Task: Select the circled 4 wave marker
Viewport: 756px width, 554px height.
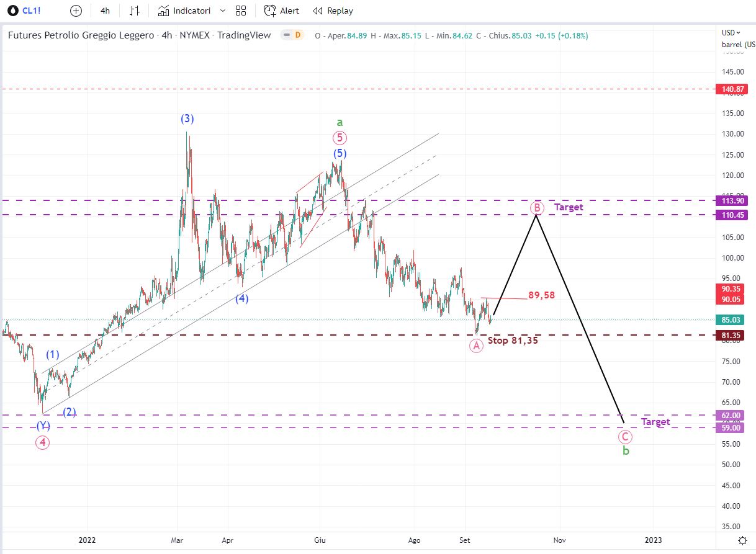Action: point(42,442)
